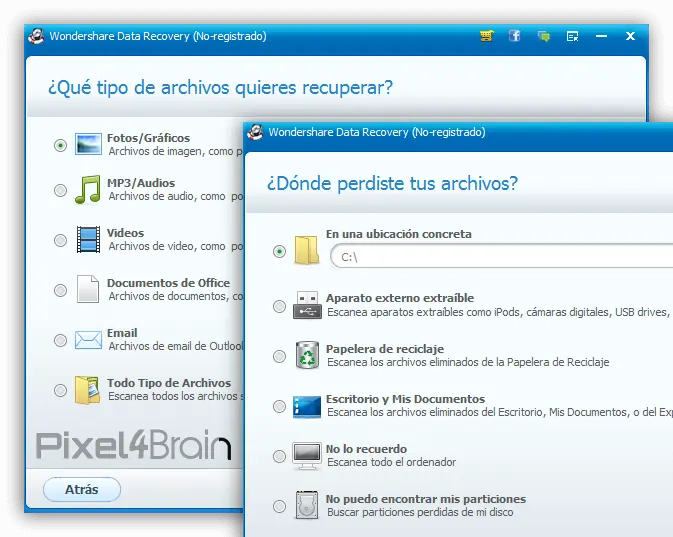
Task: Select Documentos de Office radio button
Action: [x=61, y=290]
